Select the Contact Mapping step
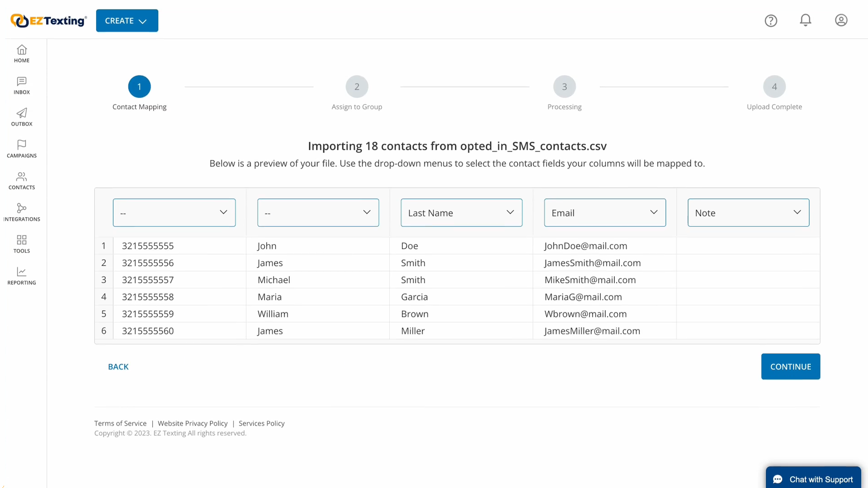The height and width of the screenshot is (488, 868). (x=139, y=86)
